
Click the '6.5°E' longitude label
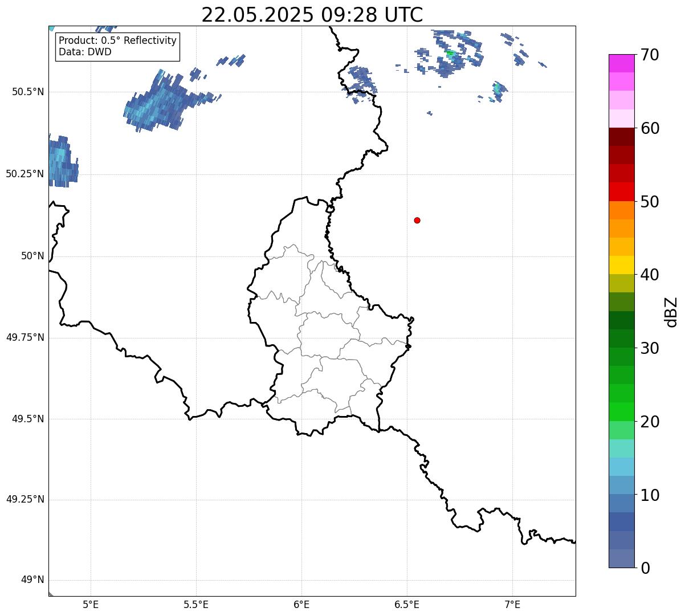pos(407,605)
